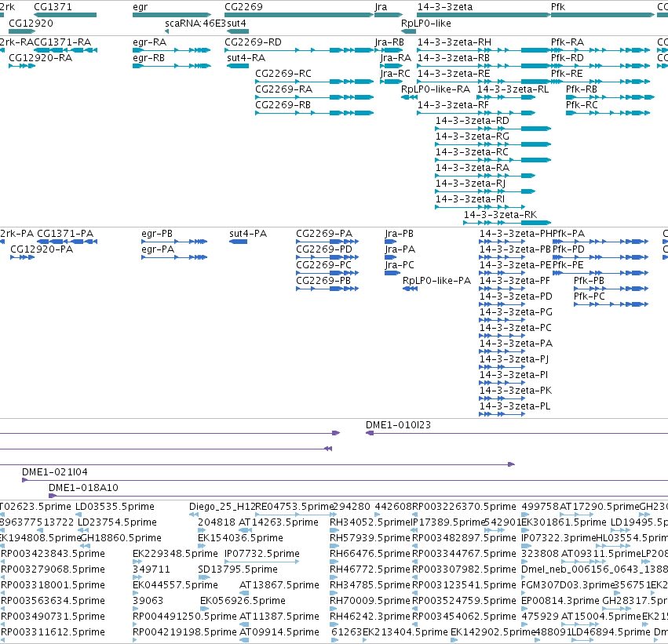Click the CG2269-PD protein label
The height and width of the screenshot is (644, 668).
pyautogui.click(x=324, y=249)
